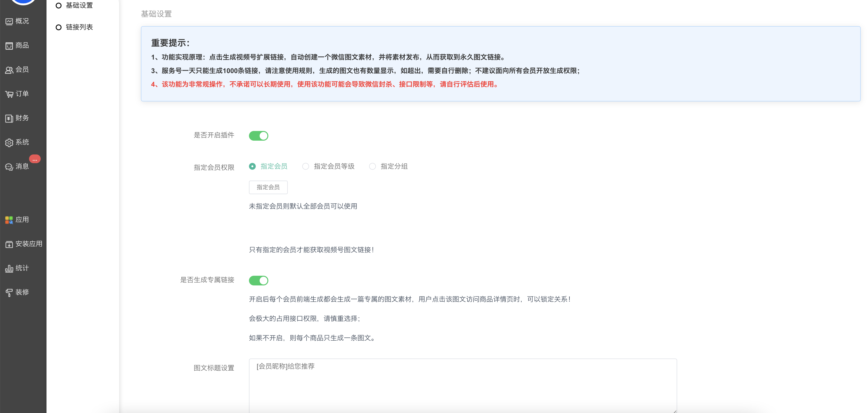Open 消息 messages chat bubble icon
The width and height of the screenshot is (868, 413).
click(9, 167)
